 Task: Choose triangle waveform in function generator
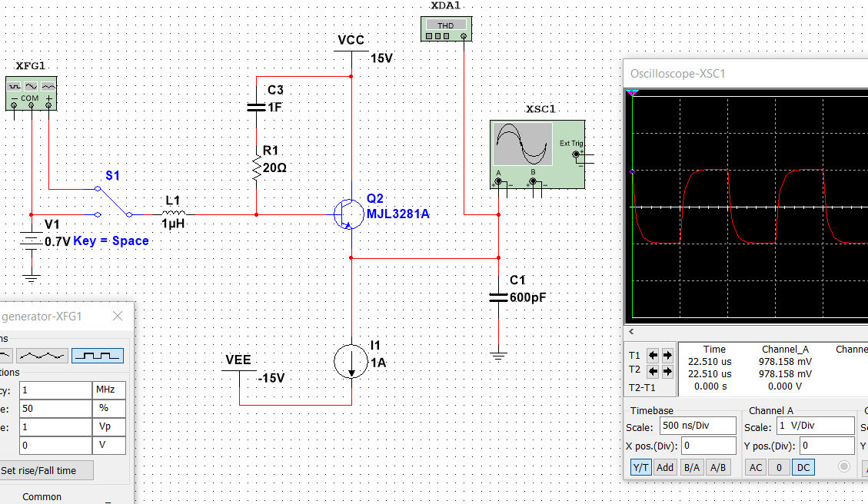point(42,356)
